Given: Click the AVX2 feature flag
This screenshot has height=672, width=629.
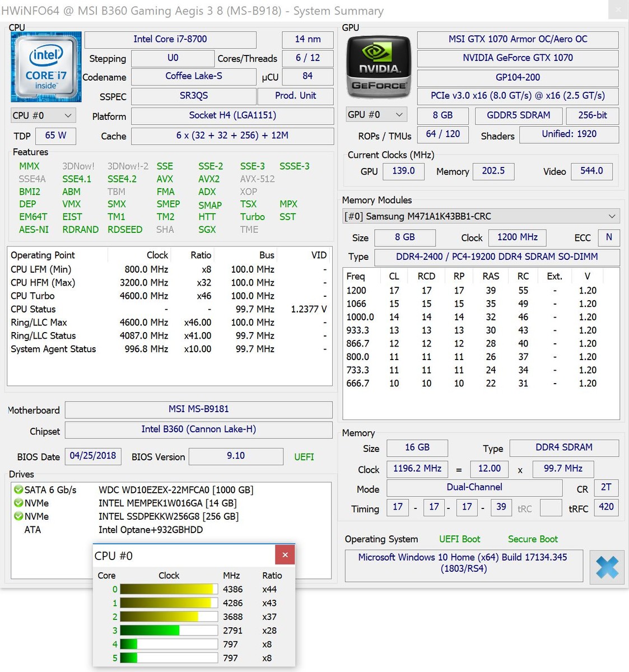Looking at the screenshot, I should click(x=209, y=179).
